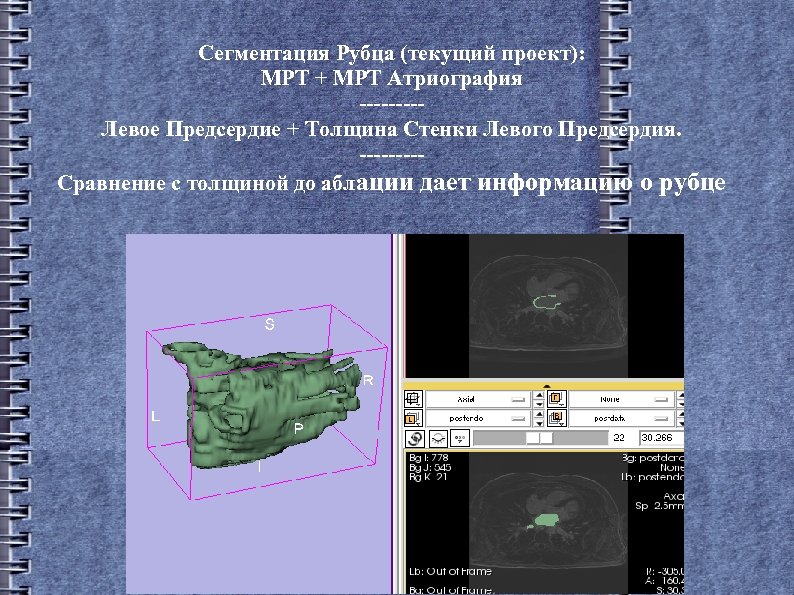Click down arrow beside postendo selector
Viewport: 794px width, 595px height.
click(539, 423)
